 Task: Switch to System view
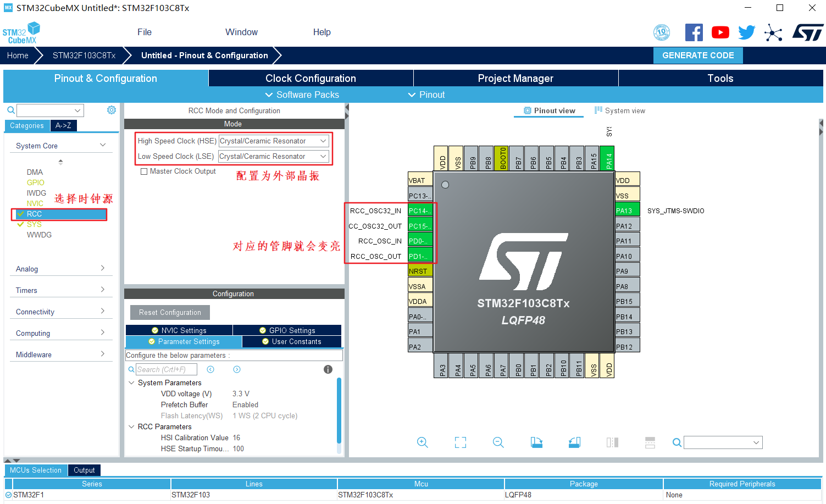[619, 110]
